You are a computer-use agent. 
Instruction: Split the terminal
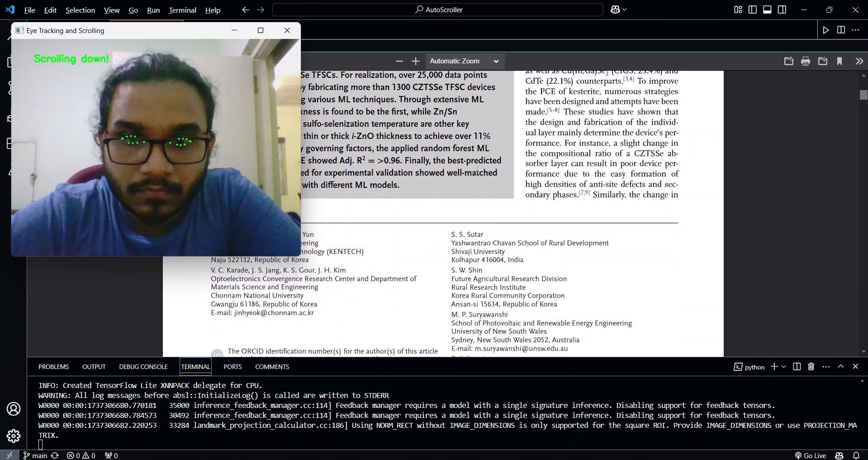click(797, 366)
